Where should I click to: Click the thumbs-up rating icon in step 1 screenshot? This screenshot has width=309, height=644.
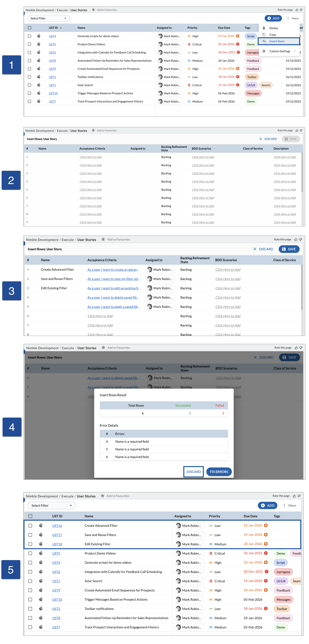coord(297,10)
